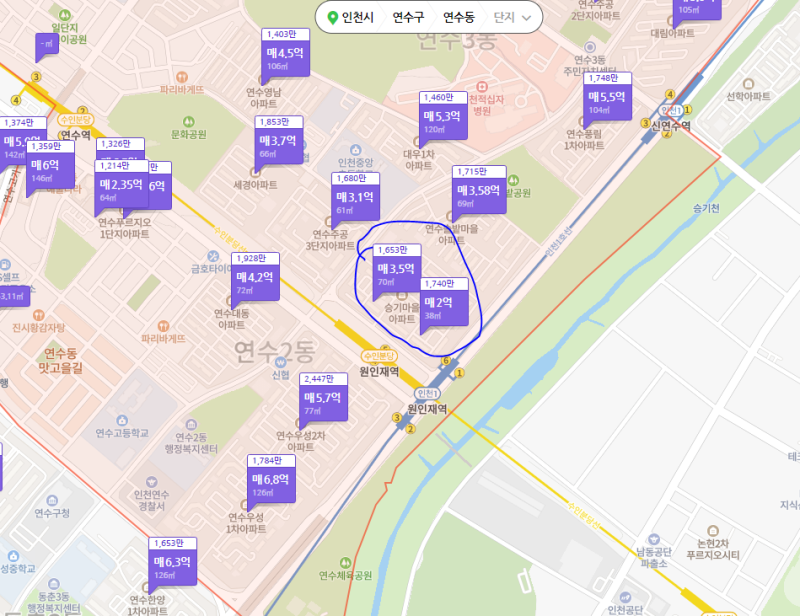800x616 pixels.
Task: Click the 연수역 station name
Action: [x=76, y=135]
